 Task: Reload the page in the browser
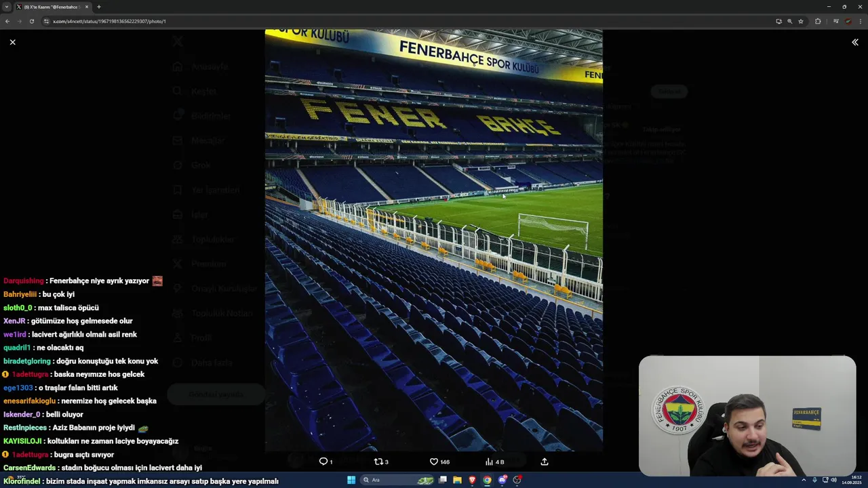[32, 21]
